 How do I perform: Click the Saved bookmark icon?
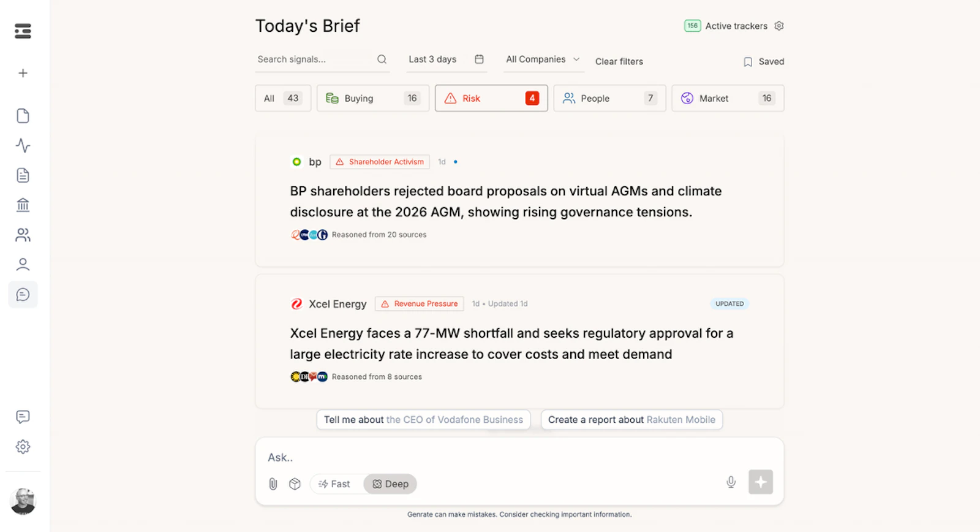[x=748, y=62]
